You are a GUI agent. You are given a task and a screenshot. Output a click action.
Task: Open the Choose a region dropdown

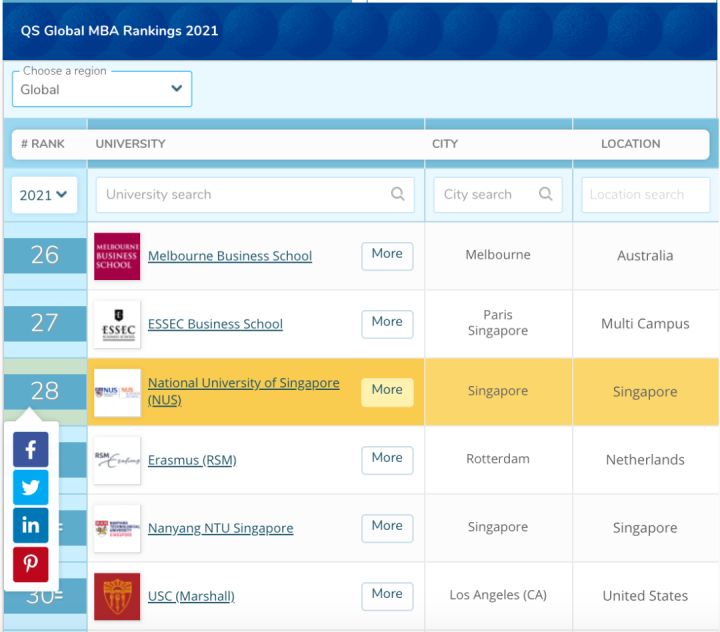tap(102, 89)
